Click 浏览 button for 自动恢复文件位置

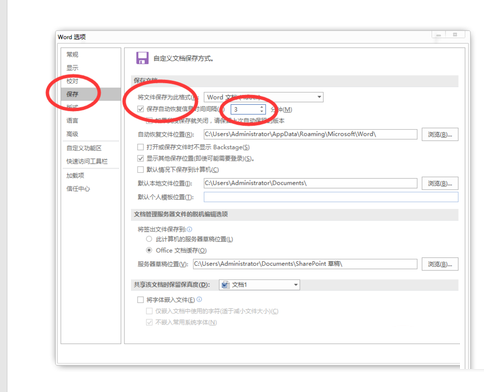(440, 134)
